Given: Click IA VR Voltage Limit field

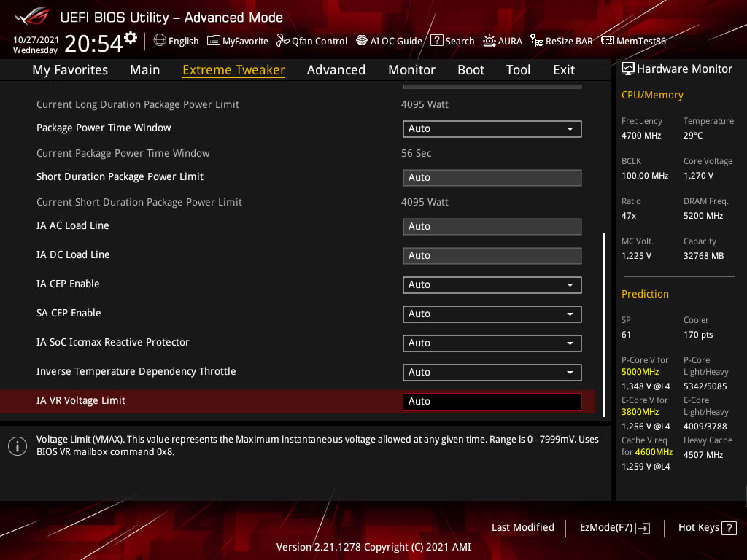Looking at the screenshot, I should click(492, 402).
